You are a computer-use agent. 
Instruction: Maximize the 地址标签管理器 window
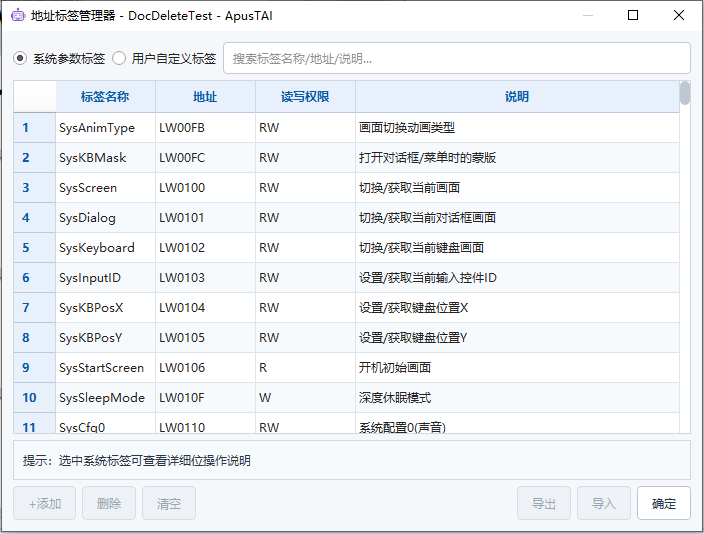pyautogui.click(x=633, y=15)
